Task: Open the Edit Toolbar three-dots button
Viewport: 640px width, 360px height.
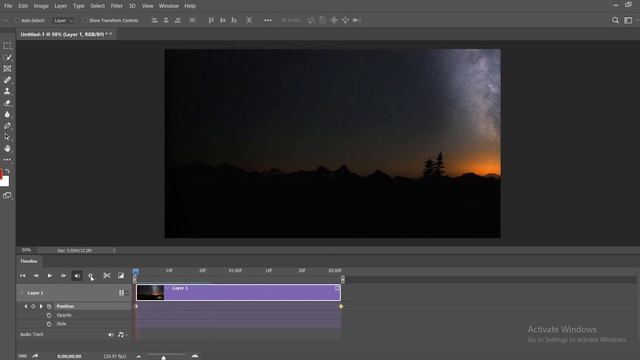Action: [x=7, y=160]
